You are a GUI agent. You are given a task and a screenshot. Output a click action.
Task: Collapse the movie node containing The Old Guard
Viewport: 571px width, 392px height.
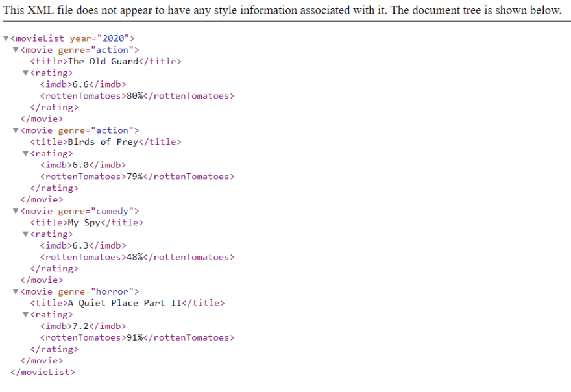[x=16, y=50]
